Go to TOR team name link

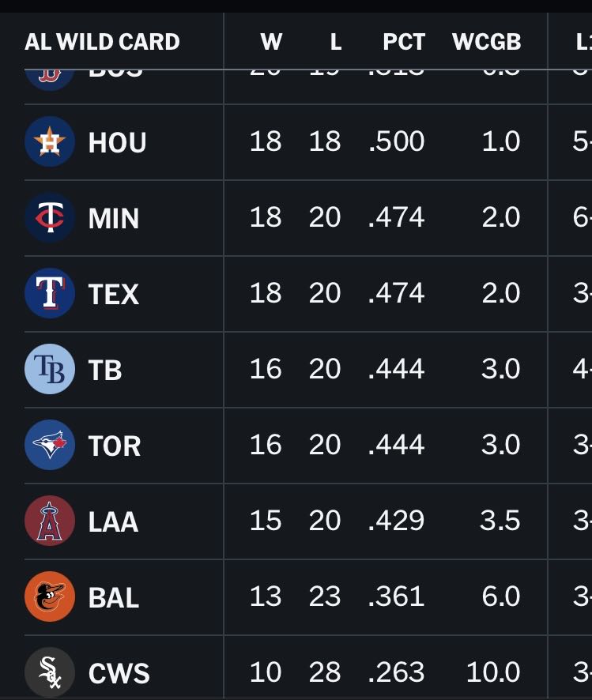(115, 446)
